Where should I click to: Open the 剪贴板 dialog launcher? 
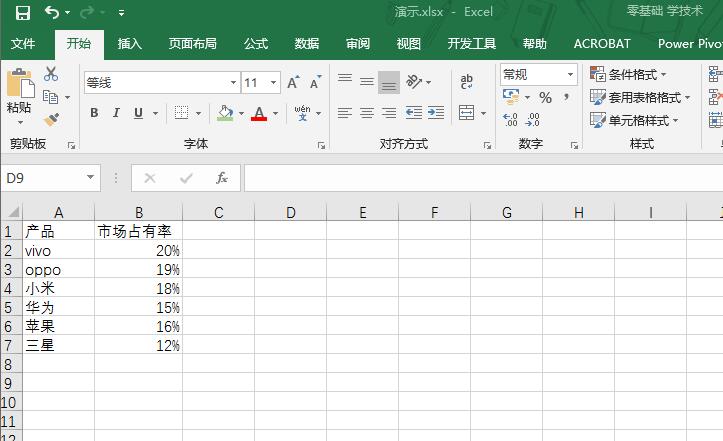click(x=71, y=145)
